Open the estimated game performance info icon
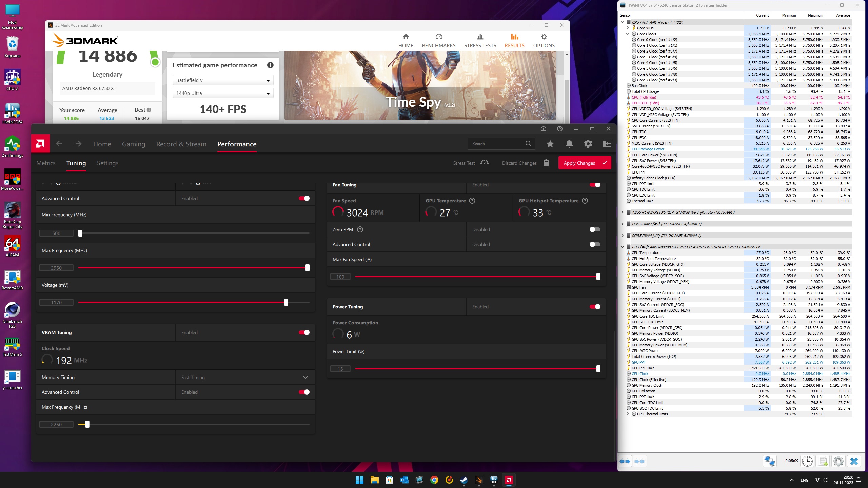 coord(270,65)
